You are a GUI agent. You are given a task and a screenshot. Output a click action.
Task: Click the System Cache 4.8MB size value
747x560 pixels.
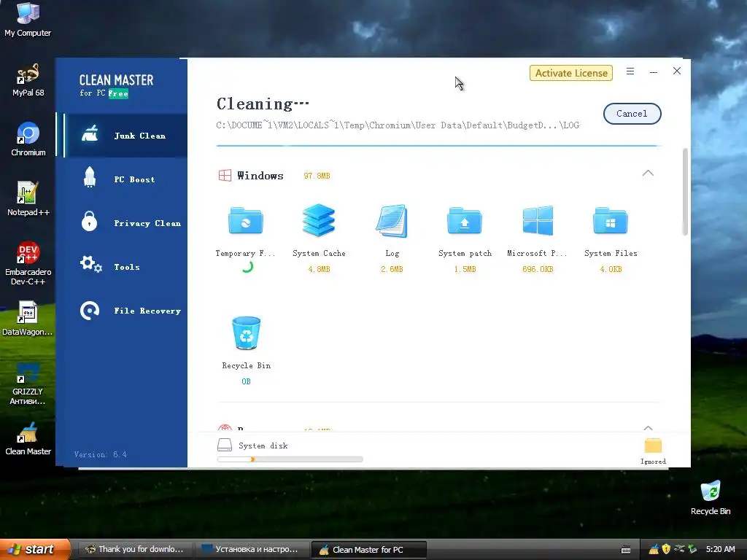319,269
